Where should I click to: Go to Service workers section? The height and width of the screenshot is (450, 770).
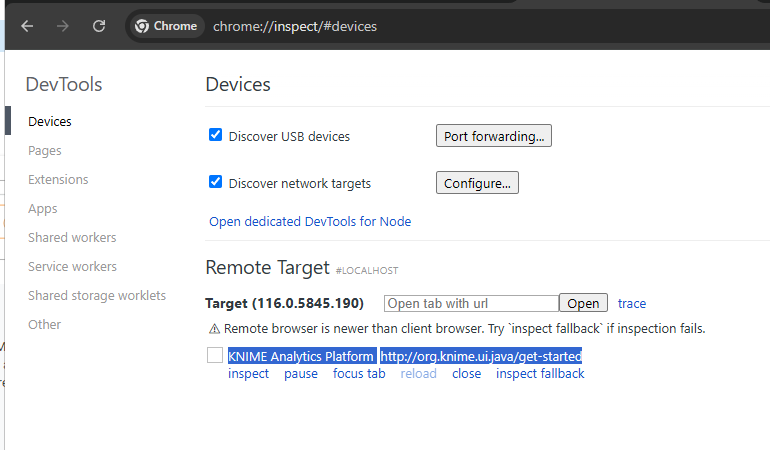72,267
